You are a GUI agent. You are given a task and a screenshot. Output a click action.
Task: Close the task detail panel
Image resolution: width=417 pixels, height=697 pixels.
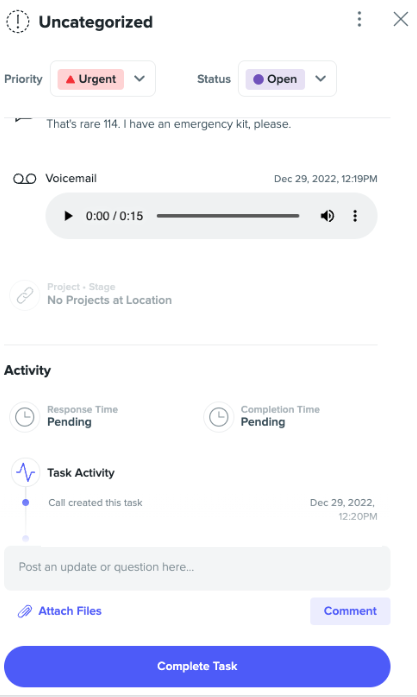click(401, 19)
